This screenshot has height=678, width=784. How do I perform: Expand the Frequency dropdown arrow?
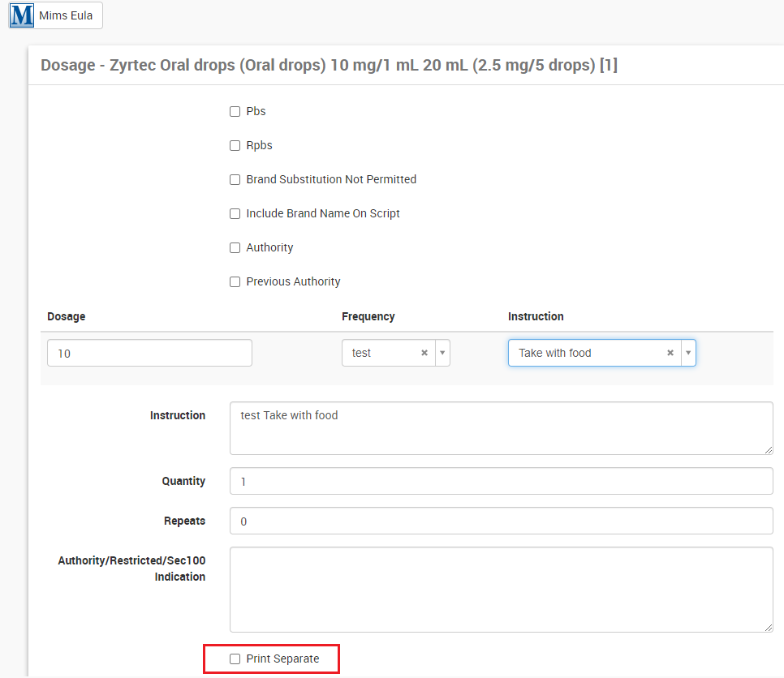(442, 353)
